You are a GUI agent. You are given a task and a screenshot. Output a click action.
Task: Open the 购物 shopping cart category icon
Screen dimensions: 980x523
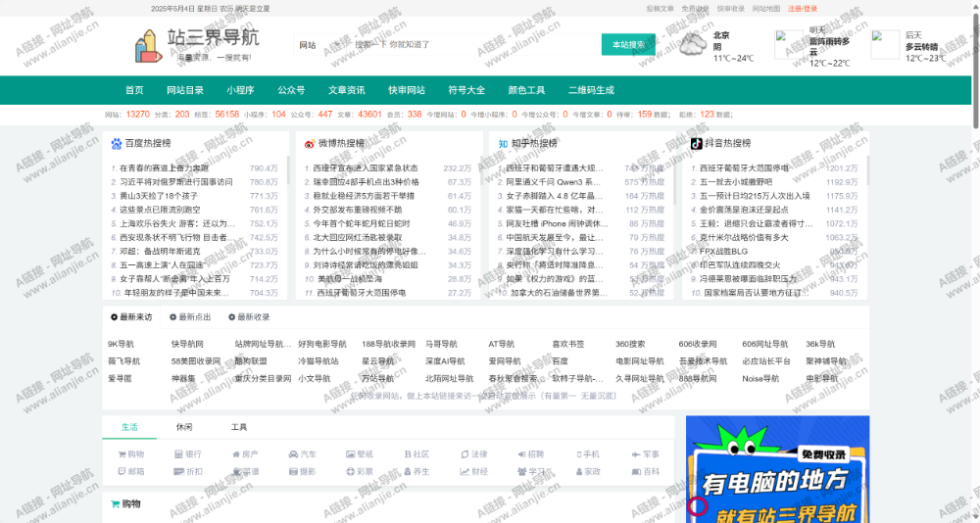click(x=122, y=454)
